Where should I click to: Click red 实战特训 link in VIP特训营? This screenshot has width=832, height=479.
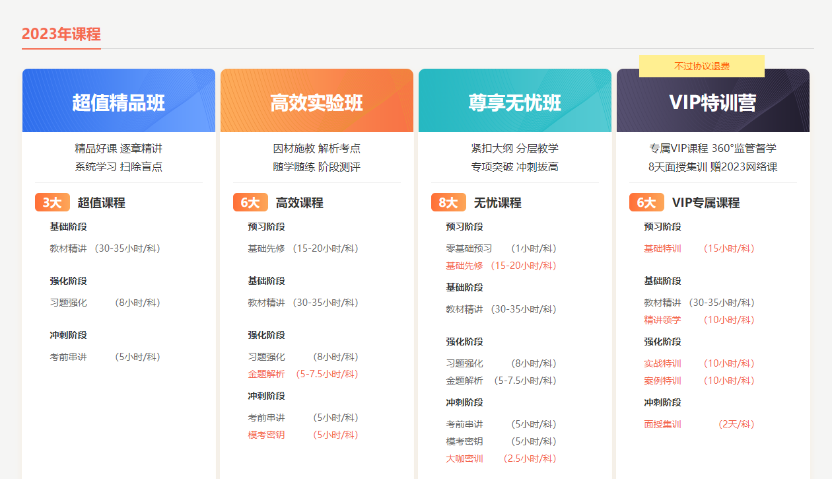tap(662, 363)
